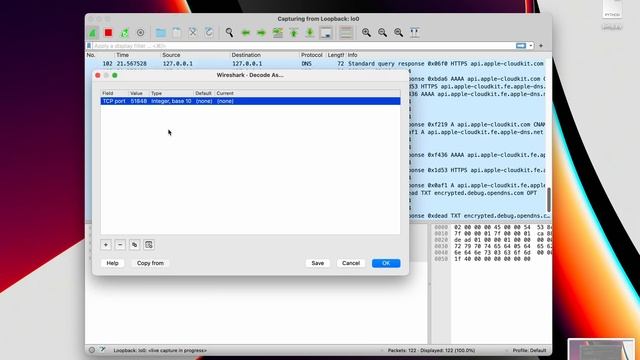Click the resize columns to content icon
Viewport: 640px width, 360px height.
point(414,33)
